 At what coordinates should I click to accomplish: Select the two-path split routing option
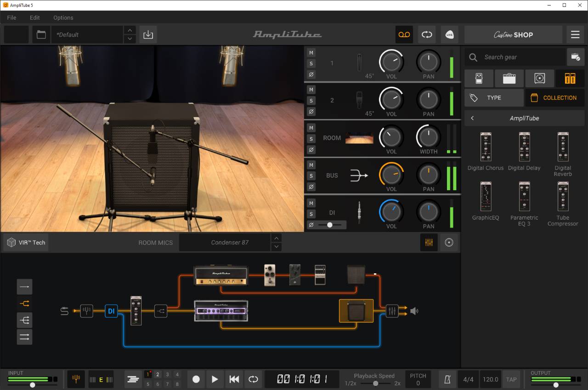(x=24, y=303)
